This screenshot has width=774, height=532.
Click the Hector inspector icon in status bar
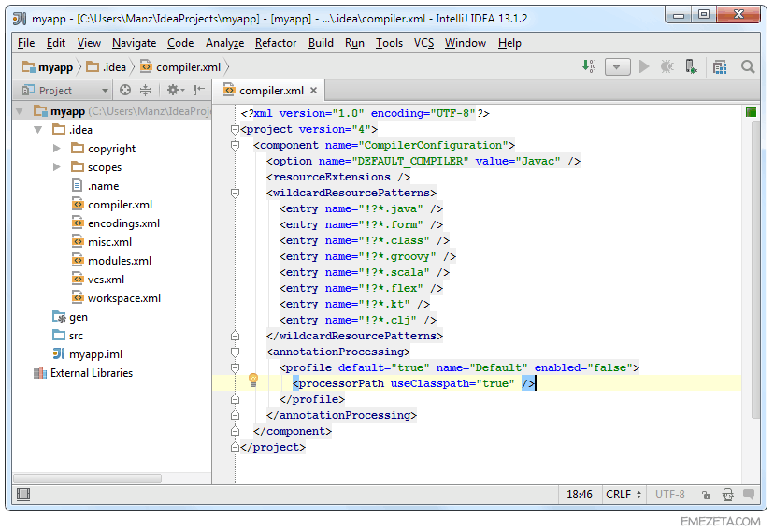727,495
